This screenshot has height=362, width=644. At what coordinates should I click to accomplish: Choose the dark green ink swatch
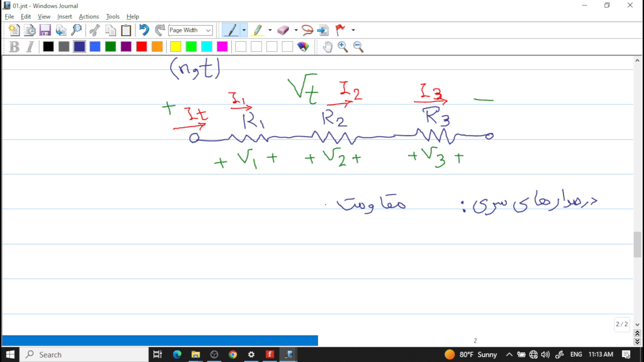pyautogui.click(x=110, y=47)
